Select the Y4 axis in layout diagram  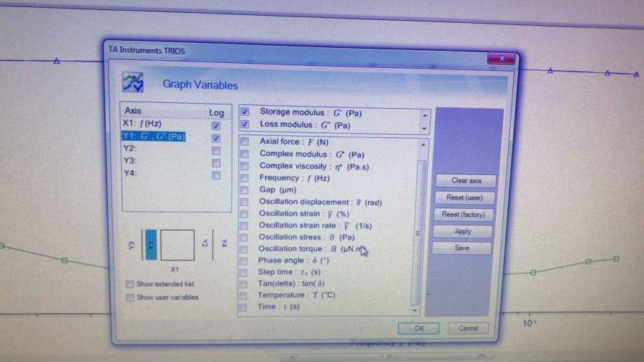pos(224,243)
